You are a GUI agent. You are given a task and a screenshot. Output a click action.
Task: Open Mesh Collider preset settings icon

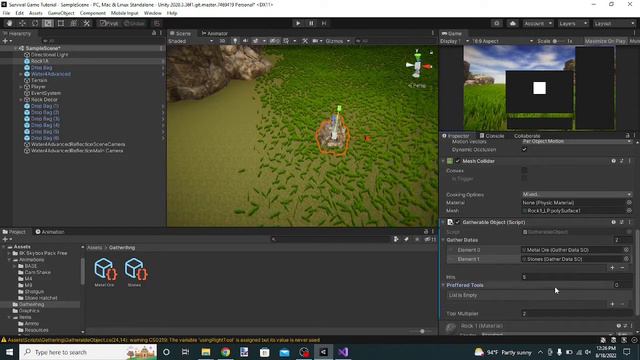(622, 161)
